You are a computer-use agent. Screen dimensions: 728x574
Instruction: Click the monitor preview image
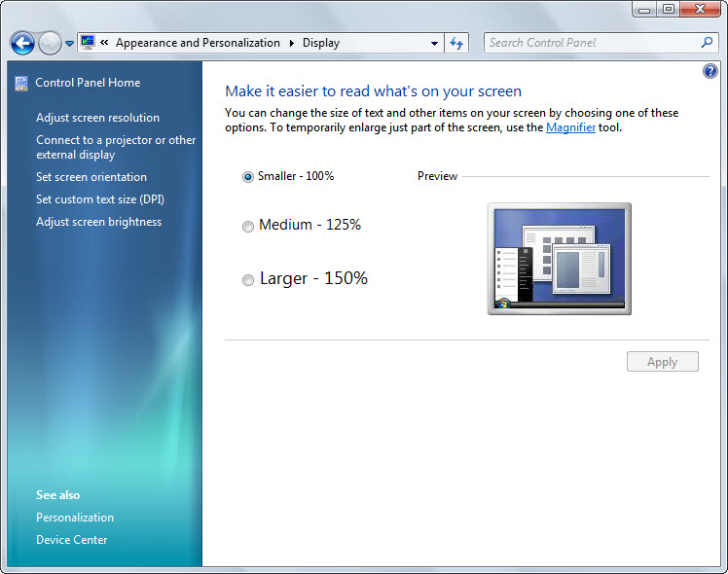pos(559,259)
